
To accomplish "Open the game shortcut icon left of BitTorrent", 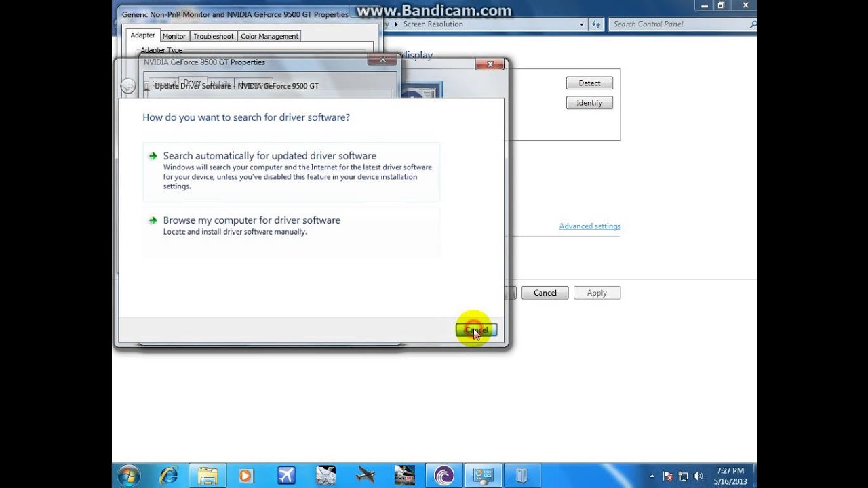I will pos(405,475).
